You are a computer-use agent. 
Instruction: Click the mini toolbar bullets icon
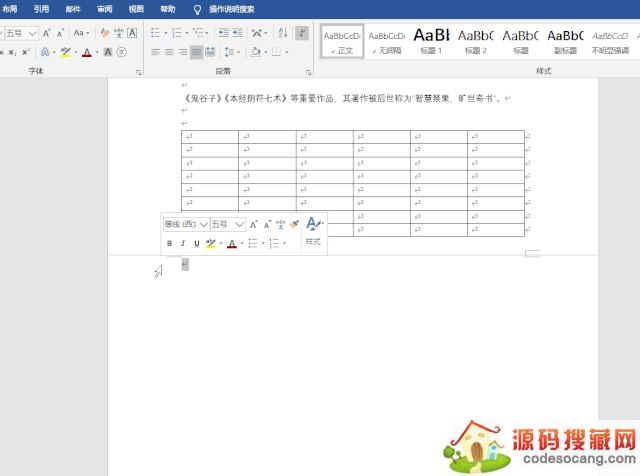(253, 243)
